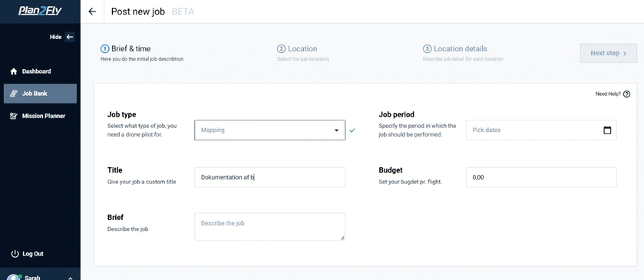Select the Location step

coord(303,53)
